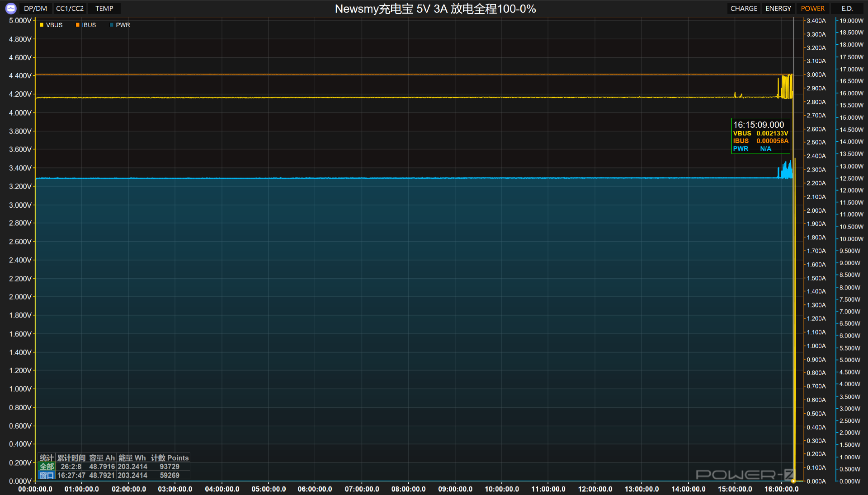Click the 5.000V voltage axis label
Image resolution: width=868 pixels, height=495 pixels.
[20, 21]
